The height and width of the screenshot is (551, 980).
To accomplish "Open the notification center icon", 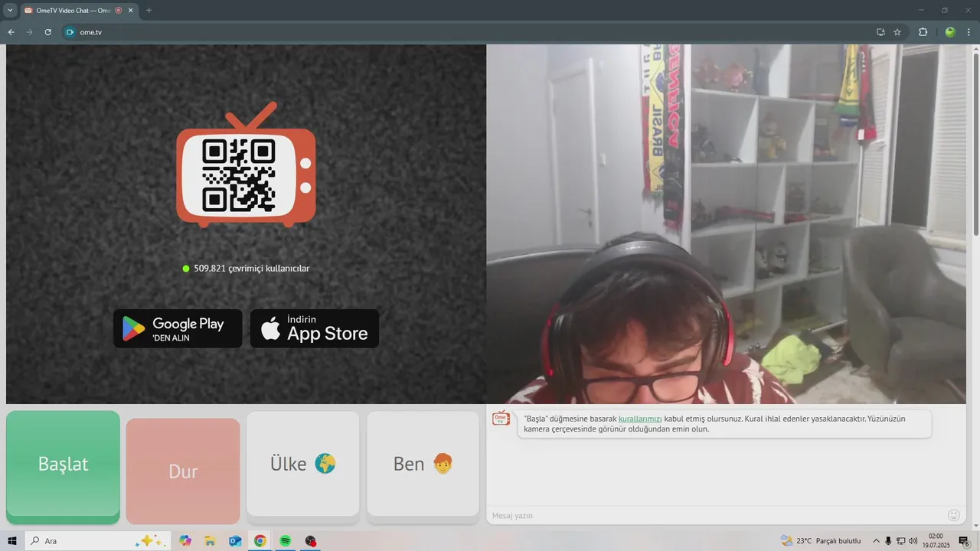I will tap(965, 541).
